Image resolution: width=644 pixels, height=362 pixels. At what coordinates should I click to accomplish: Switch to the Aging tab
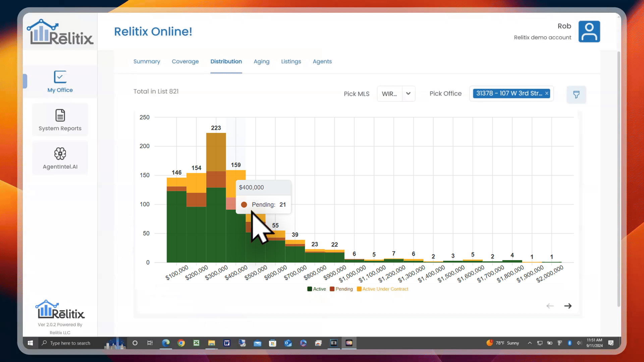click(x=261, y=61)
